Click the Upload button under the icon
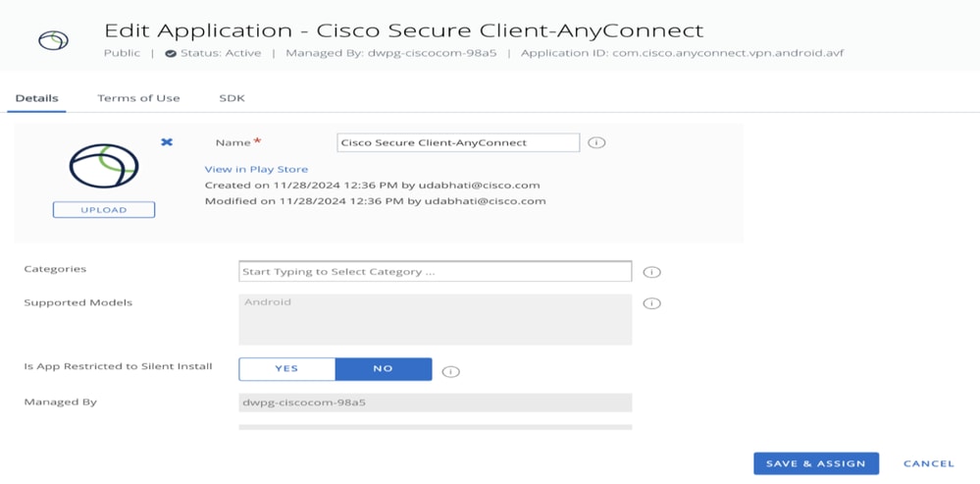Image resolution: width=980 pixels, height=484 pixels. [103, 210]
